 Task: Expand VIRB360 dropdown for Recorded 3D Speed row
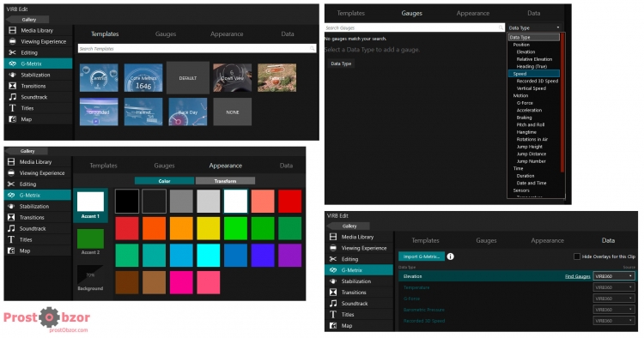tap(614, 320)
